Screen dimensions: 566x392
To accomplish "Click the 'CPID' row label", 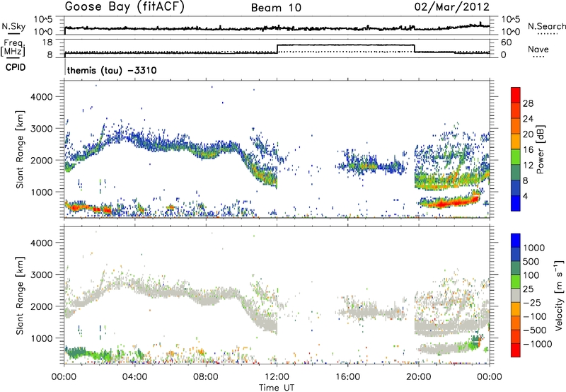I will click(x=16, y=67).
